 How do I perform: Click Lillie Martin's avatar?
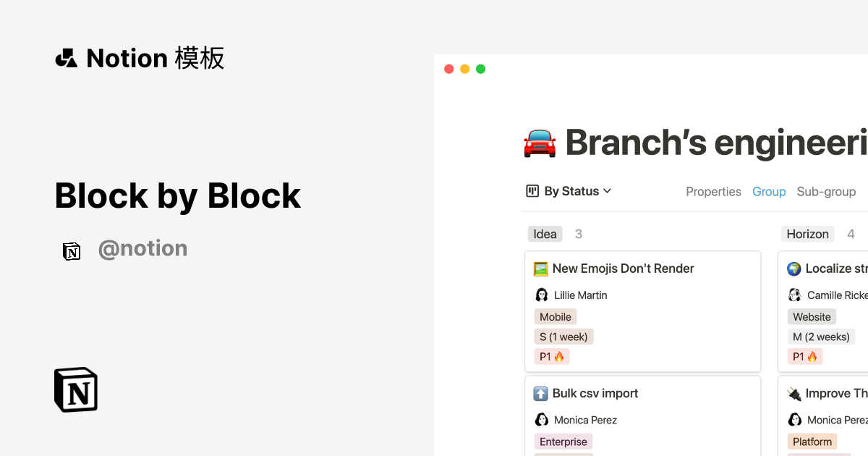tap(542, 295)
